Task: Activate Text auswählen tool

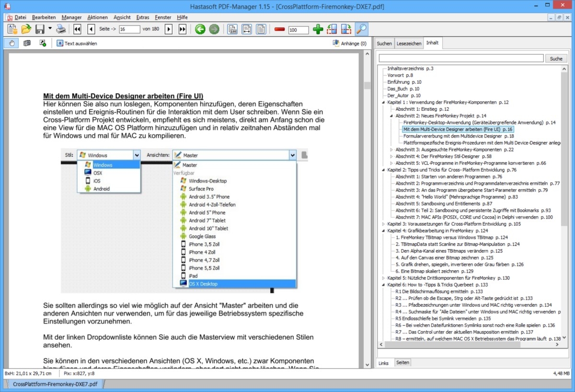Action: [77, 43]
